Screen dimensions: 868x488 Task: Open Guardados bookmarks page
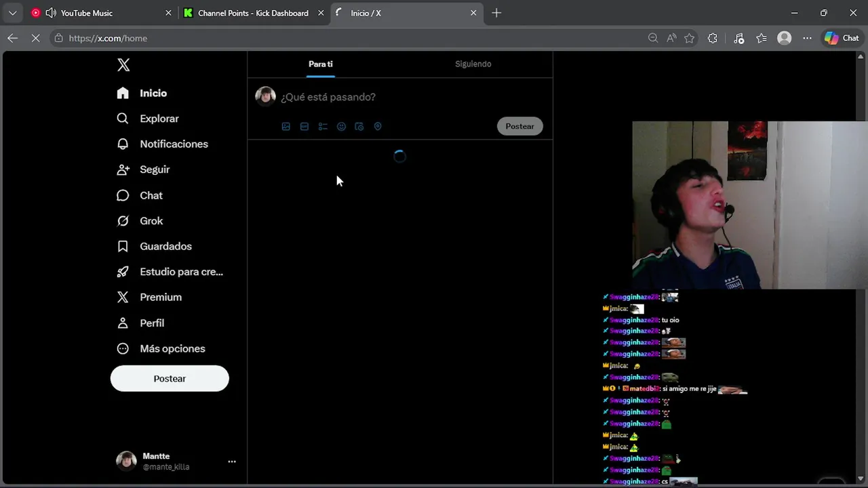click(154, 246)
